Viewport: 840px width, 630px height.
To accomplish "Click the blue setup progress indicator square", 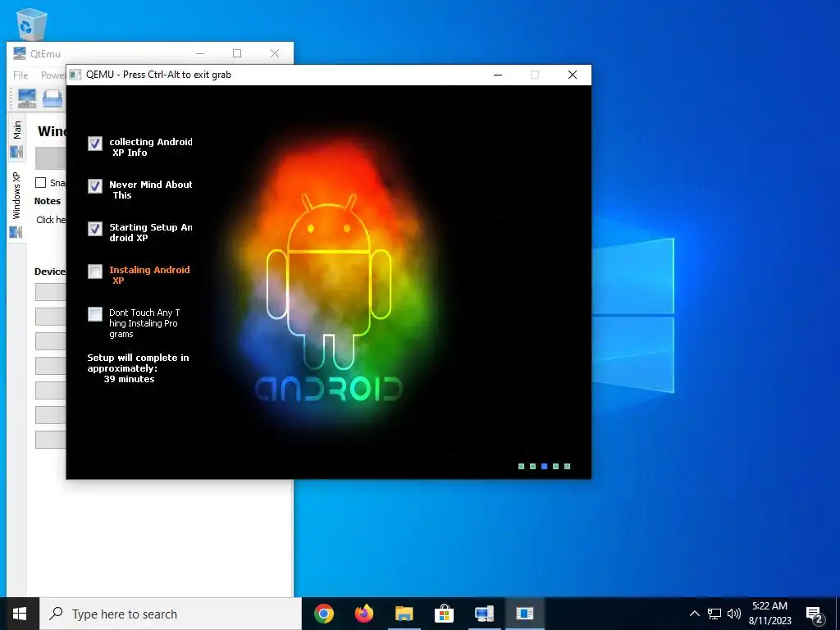I will click(545, 466).
